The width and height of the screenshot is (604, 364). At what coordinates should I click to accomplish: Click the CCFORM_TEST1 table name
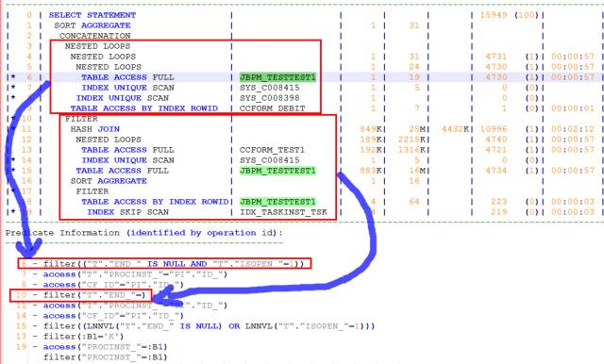[272, 150]
